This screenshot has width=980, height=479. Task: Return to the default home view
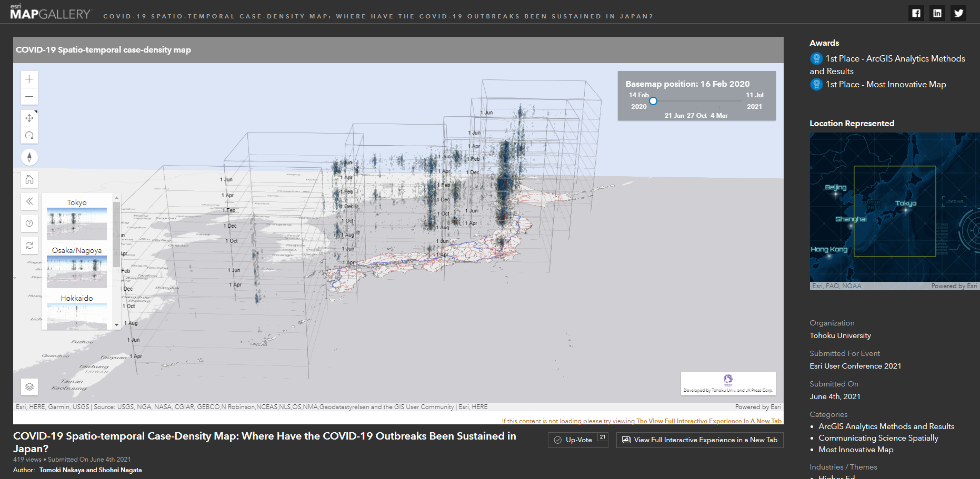click(29, 179)
